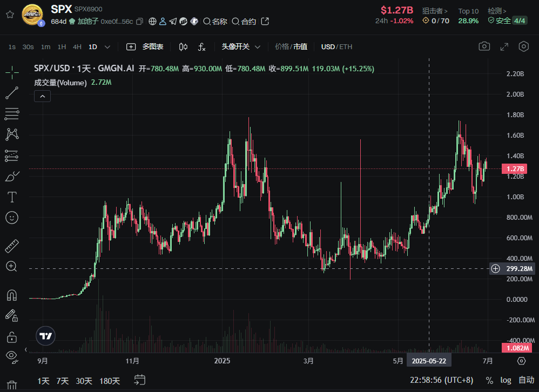Open the 检测 safety report
Image resolution: width=539 pixels, height=392 pixels.
click(x=497, y=11)
